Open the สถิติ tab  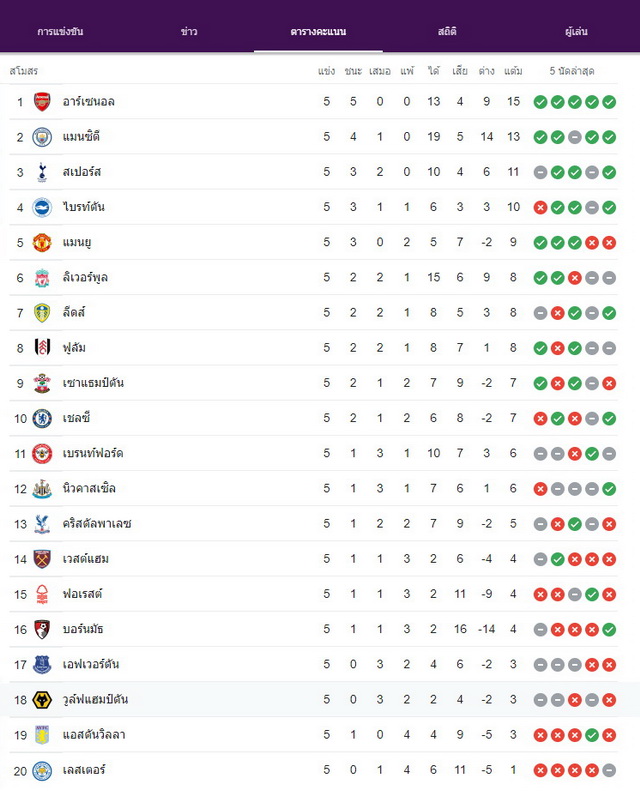pyautogui.click(x=447, y=31)
